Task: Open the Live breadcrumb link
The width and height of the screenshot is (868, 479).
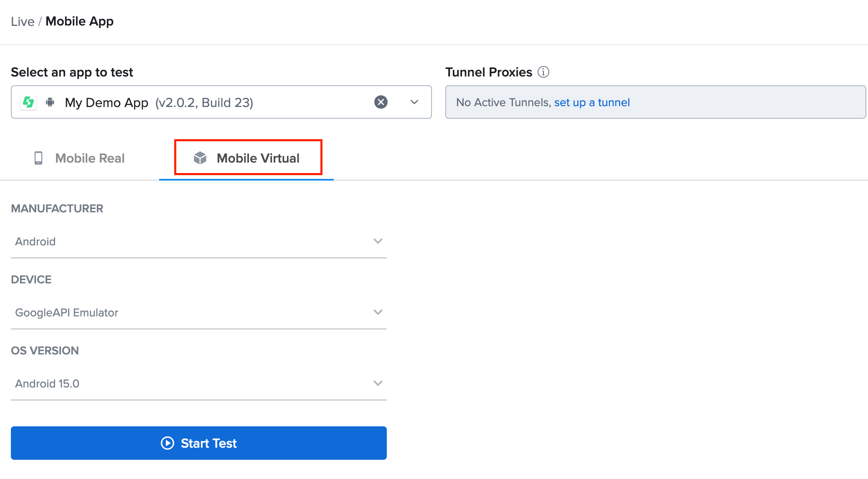Action: pos(23,21)
